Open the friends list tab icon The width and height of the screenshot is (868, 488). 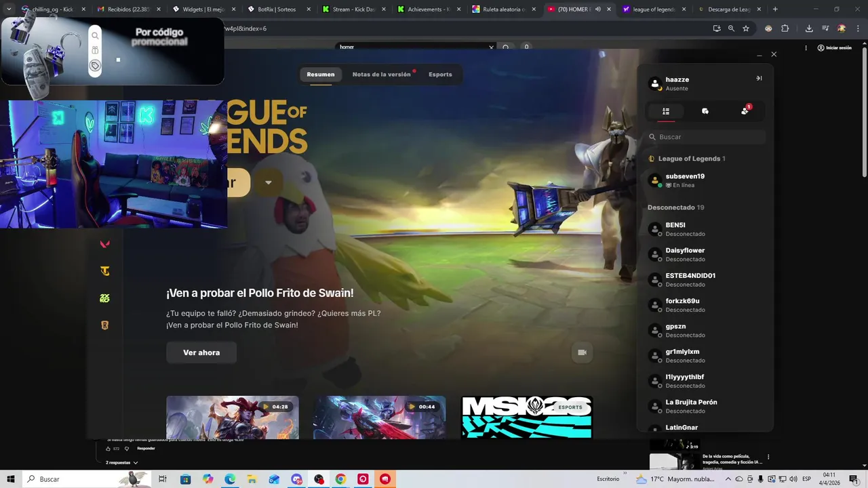coord(666,111)
